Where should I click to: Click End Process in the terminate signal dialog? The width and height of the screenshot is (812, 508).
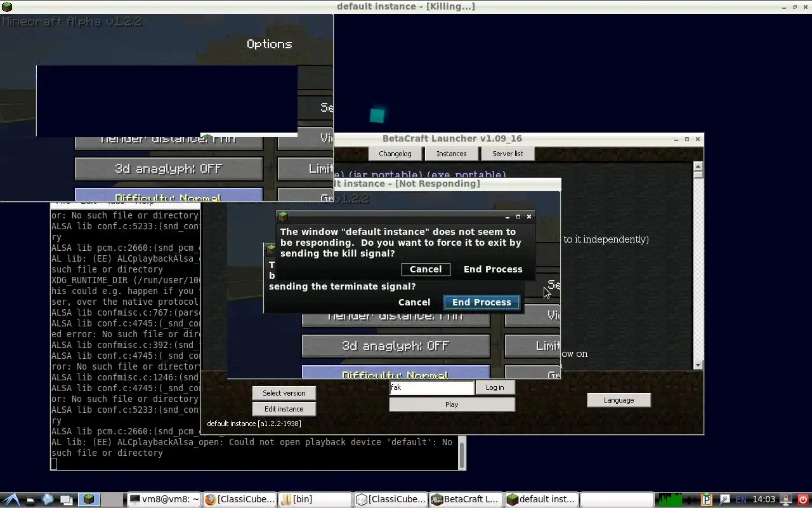tap(481, 302)
